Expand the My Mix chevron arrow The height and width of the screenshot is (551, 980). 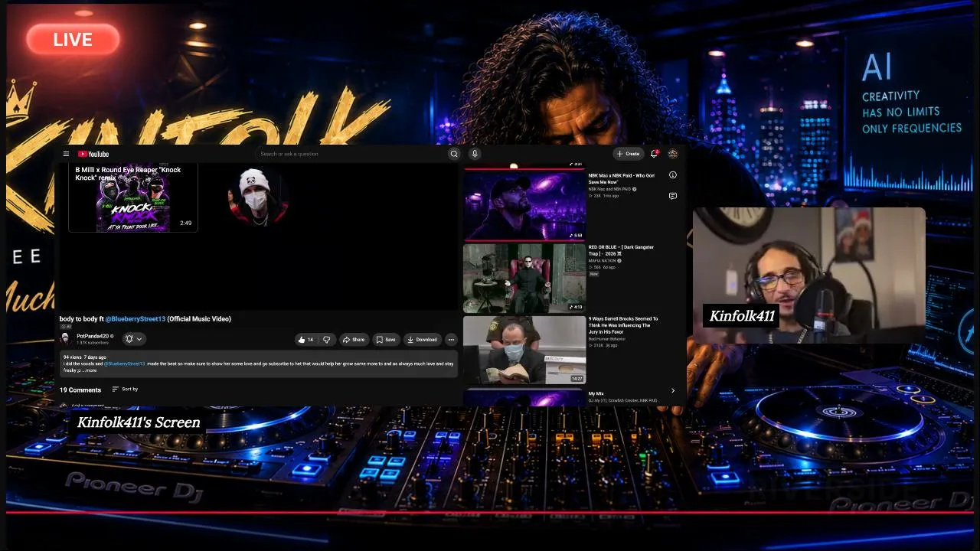point(673,391)
